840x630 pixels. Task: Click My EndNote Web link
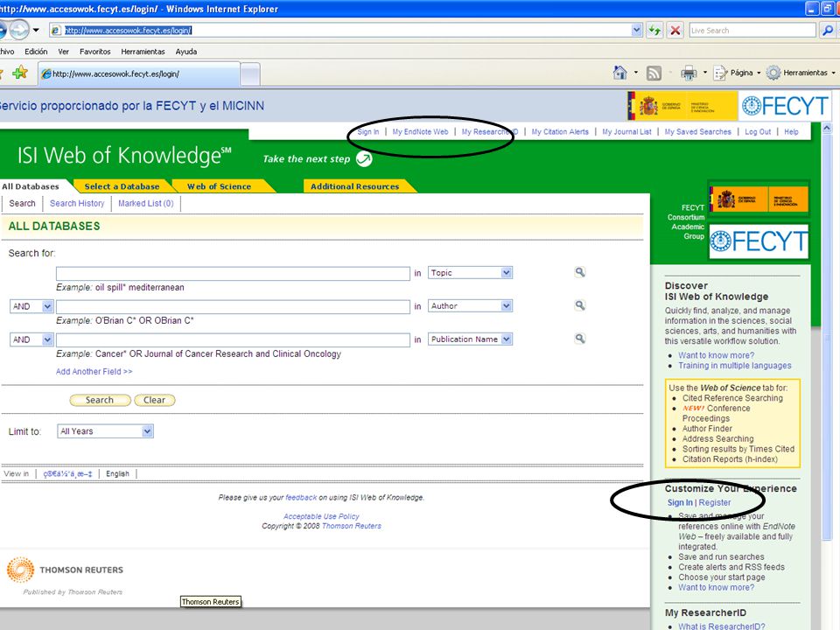(420, 132)
